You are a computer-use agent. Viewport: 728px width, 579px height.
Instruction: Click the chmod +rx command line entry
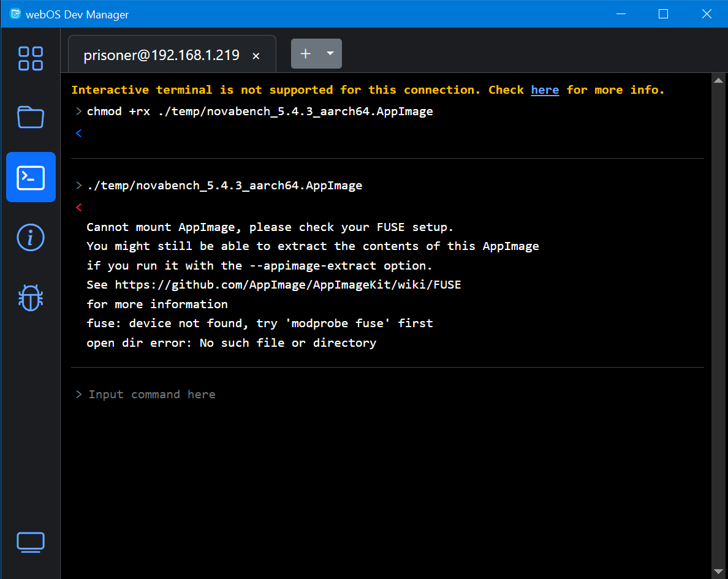tap(260, 112)
